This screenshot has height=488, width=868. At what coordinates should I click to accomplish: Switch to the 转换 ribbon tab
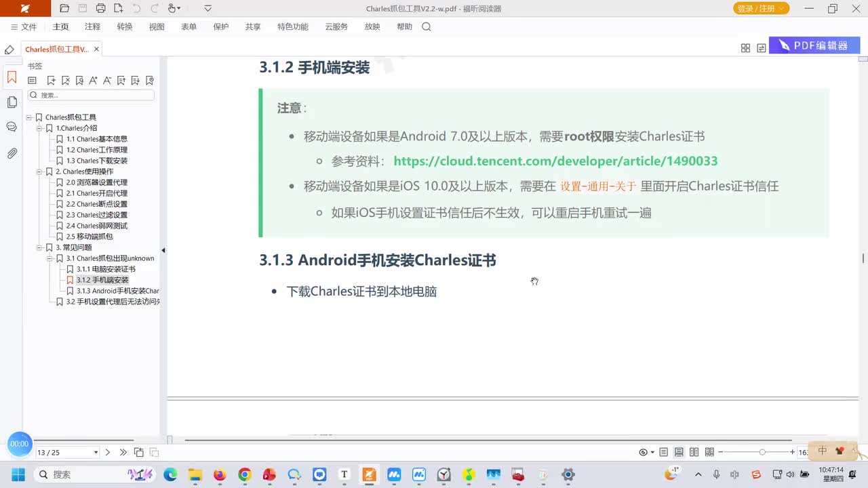(x=125, y=27)
